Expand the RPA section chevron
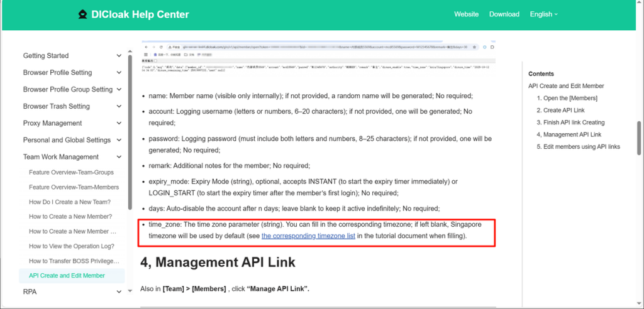The image size is (644, 309). click(119, 292)
